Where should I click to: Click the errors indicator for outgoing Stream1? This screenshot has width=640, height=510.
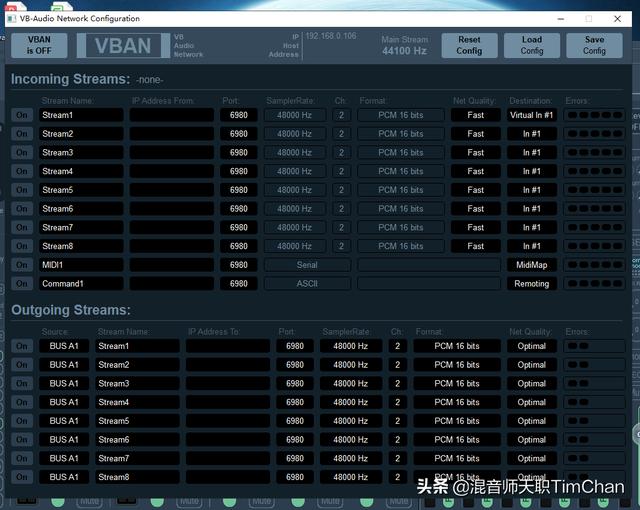click(x=594, y=346)
